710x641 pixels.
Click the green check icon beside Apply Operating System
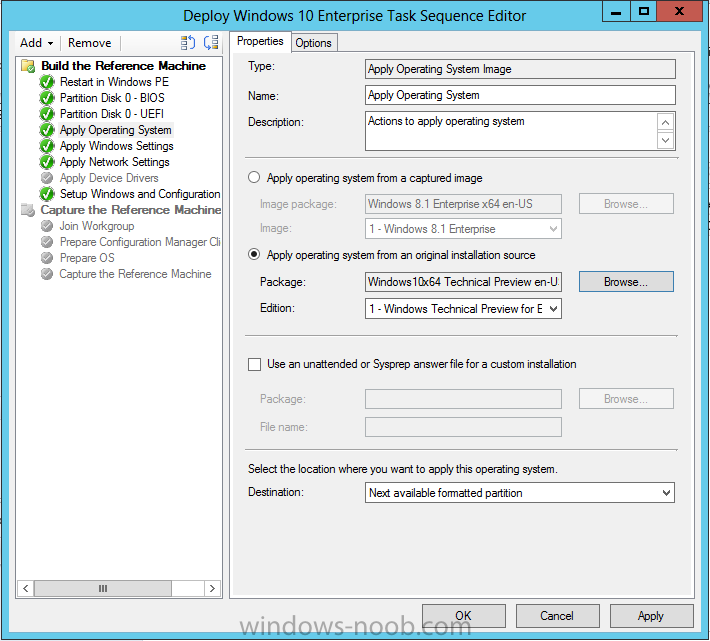[47, 130]
